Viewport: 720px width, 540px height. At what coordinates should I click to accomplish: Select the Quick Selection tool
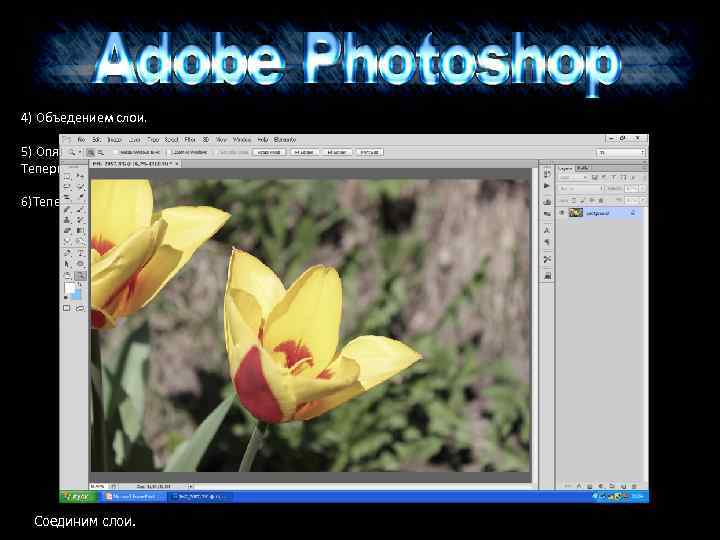tap(80, 186)
